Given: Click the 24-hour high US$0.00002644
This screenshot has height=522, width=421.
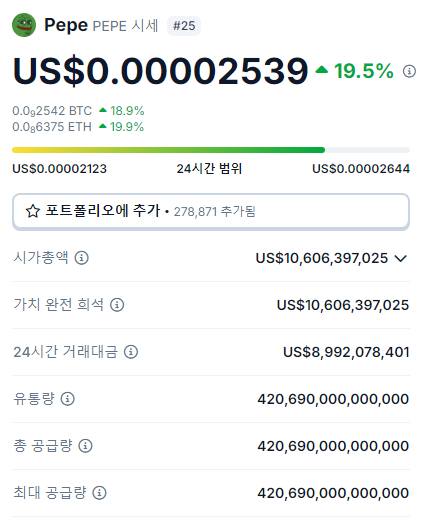Looking at the screenshot, I should click(x=361, y=169).
